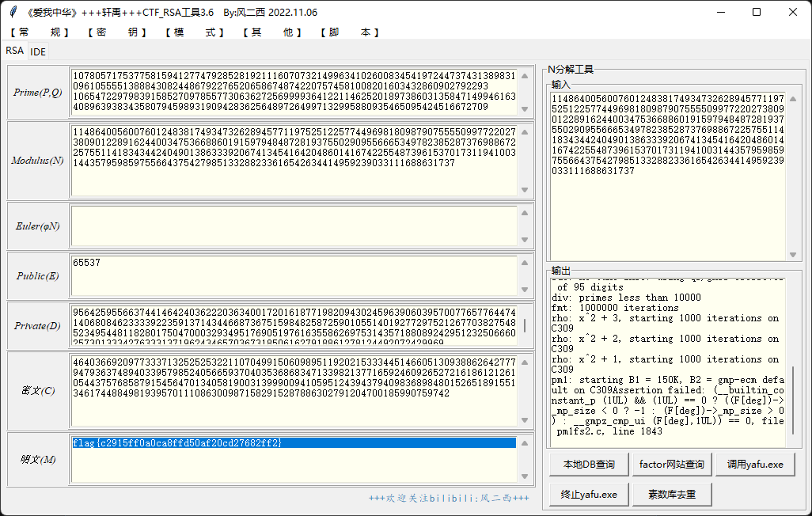Open the 【脚本】 menu

(x=350, y=32)
